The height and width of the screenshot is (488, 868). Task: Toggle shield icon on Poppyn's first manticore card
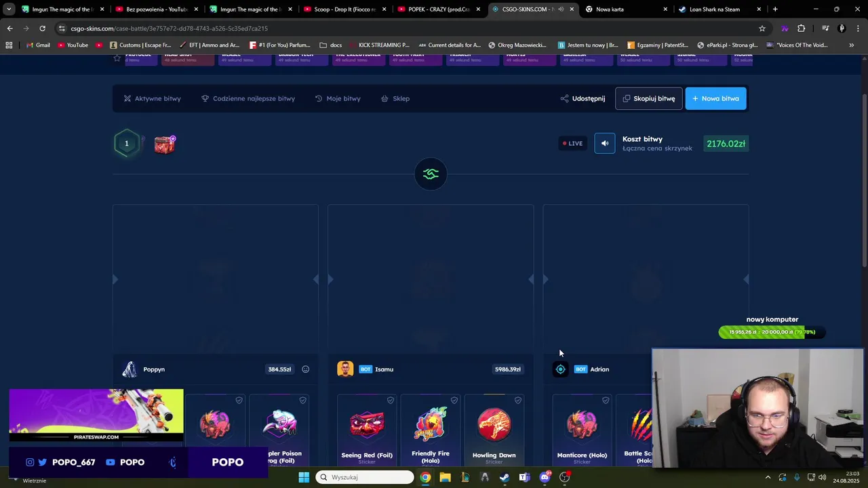pyautogui.click(x=239, y=401)
